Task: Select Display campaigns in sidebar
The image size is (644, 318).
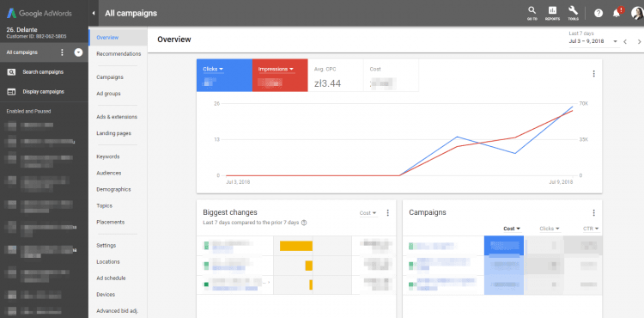Action: [44, 92]
